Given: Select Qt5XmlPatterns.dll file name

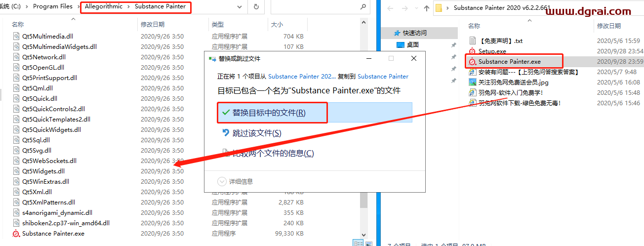Looking at the screenshot, I should [x=49, y=203].
